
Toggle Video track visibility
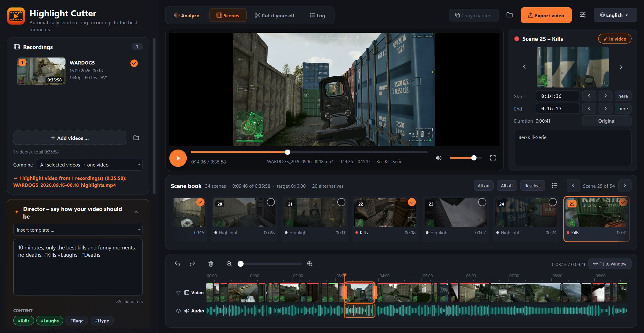pos(179,292)
